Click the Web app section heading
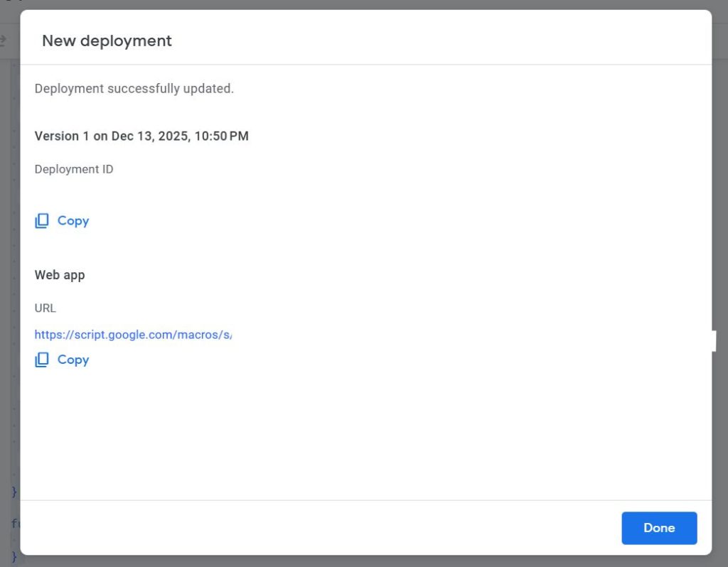This screenshot has height=567, width=728. click(x=60, y=275)
